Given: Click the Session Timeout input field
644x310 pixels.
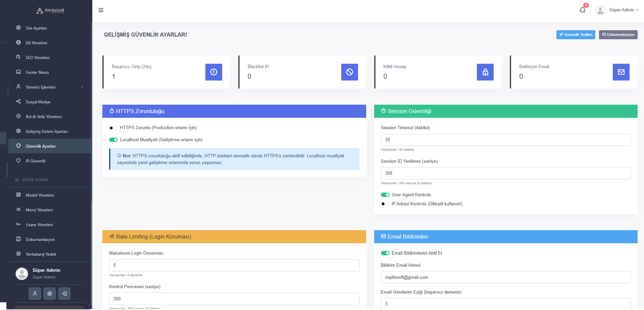Looking at the screenshot, I should pos(505,140).
